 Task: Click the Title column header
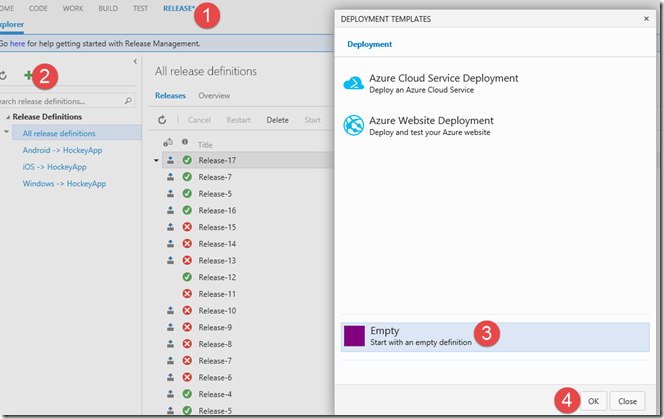pos(205,145)
